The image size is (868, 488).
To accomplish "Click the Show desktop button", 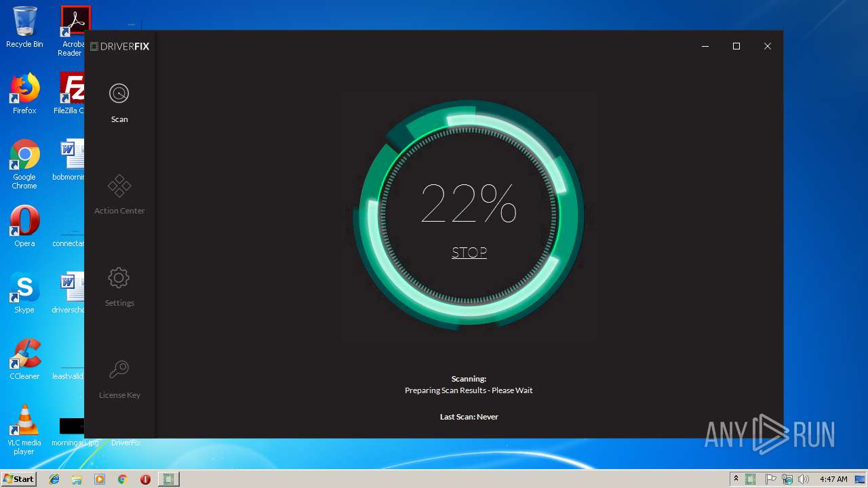I will click(x=861, y=479).
